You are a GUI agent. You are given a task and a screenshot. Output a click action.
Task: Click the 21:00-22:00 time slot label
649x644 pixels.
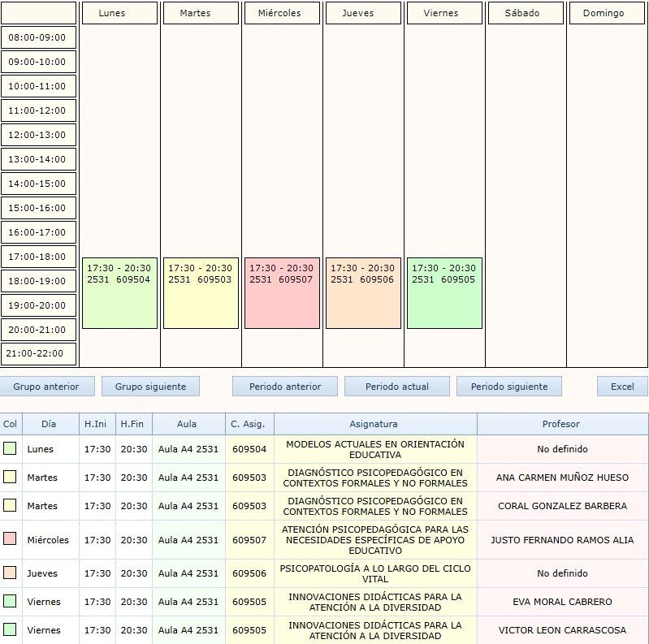coord(38,354)
